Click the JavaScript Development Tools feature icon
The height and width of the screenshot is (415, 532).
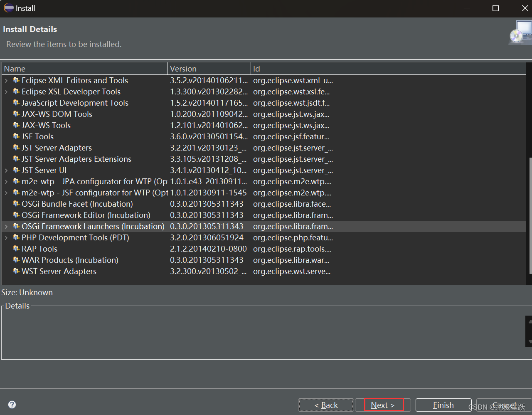tap(16, 102)
